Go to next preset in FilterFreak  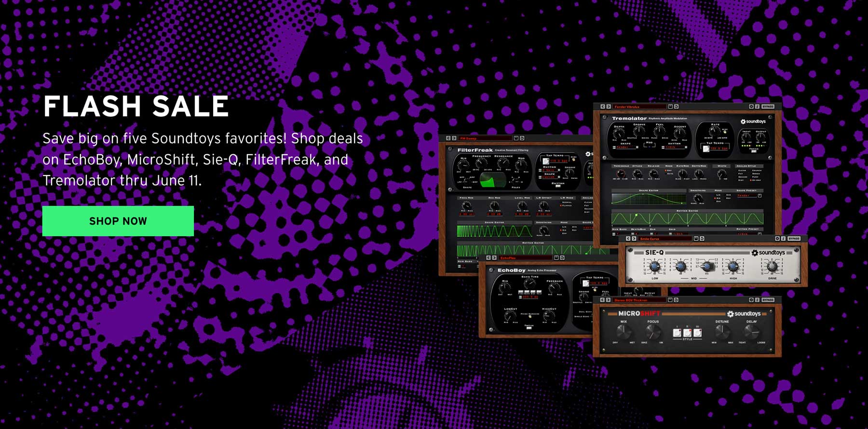(x=454, y=138)
